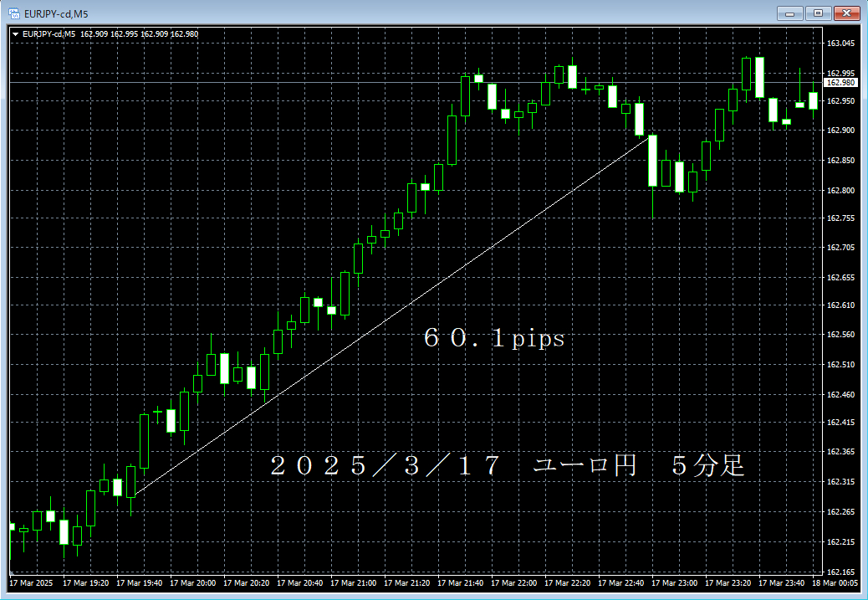Maximize the EURJPY-cd chart window

point(817,13)
